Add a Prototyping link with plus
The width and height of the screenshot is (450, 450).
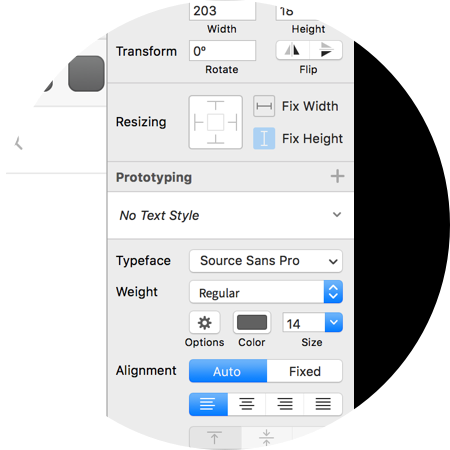coord(337,176)
